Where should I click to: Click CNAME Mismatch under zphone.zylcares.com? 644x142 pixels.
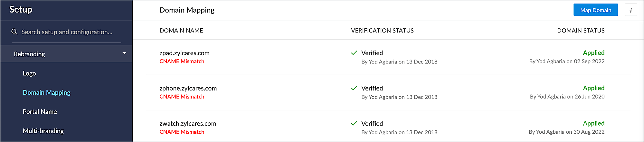182,97
